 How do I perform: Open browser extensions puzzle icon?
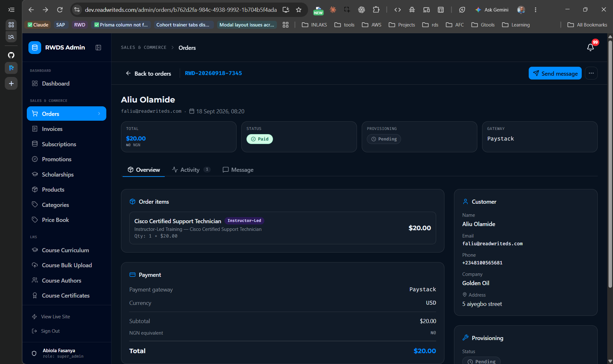tap(376, 10)
